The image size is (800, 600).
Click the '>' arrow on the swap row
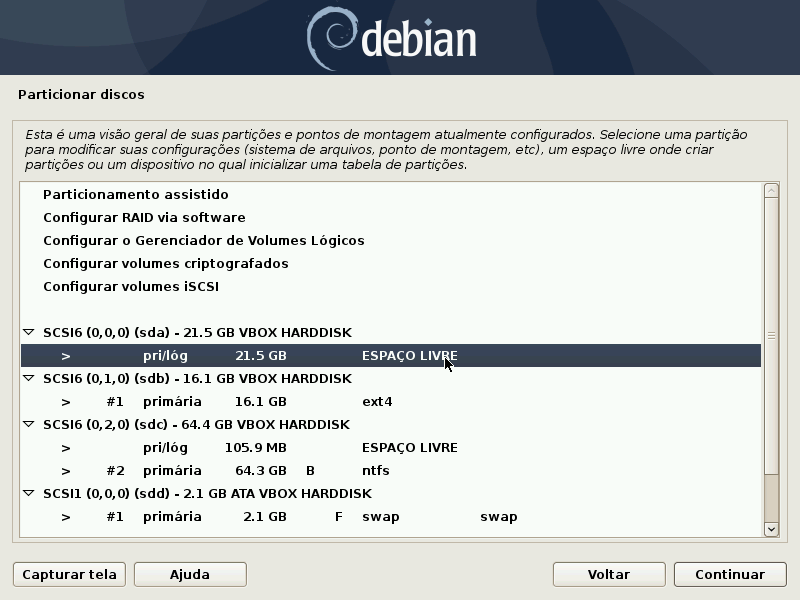pos(66,516)
